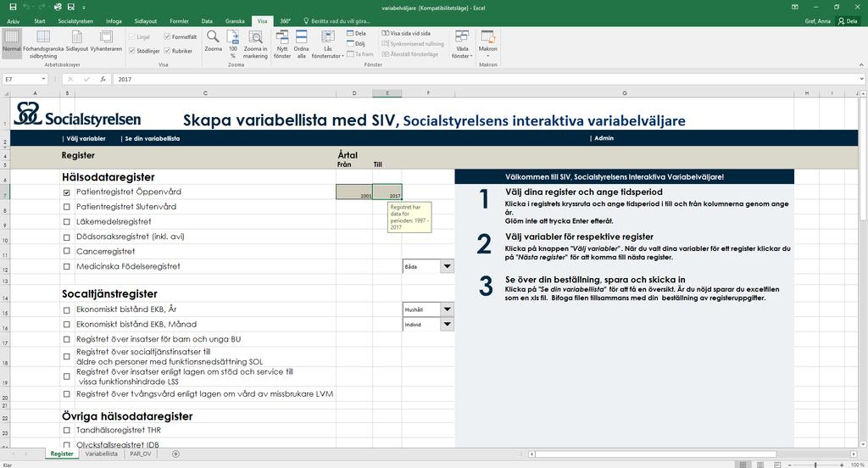Click Normal view icon in status bar
Image resolution: width=868 pixels, height=468 pixels.
[x=743, y=465]
